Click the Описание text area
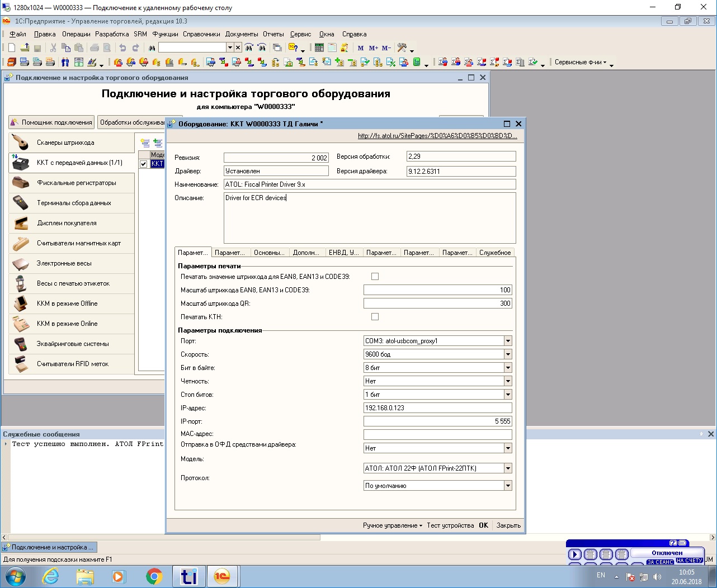The height and width of the screenshot is (588, 717). point(370,218)
